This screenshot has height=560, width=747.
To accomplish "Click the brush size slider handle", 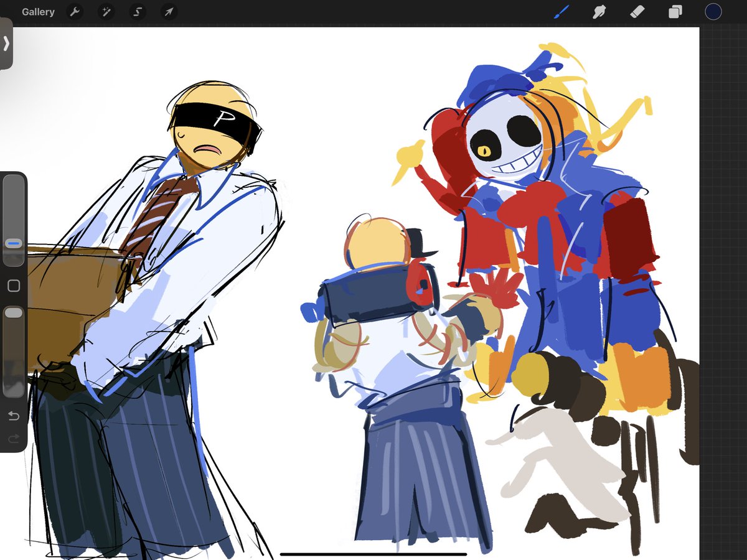I will 14,243.
